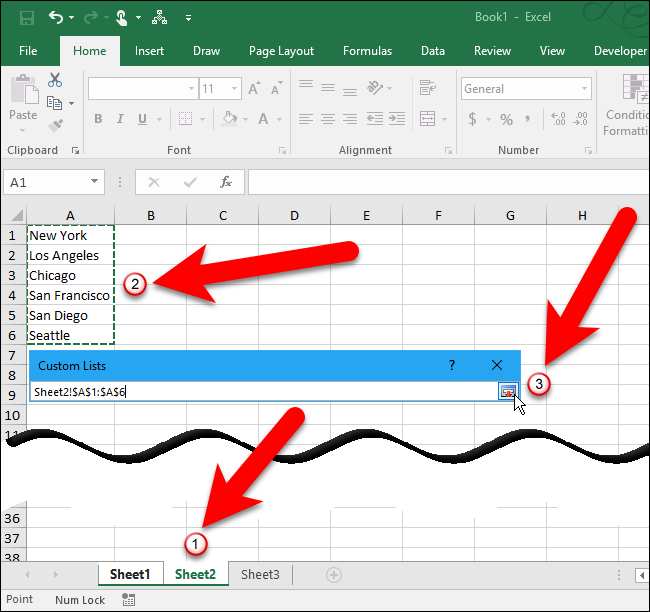
Task: Click the formula bar cancel X
Action: (x=154, y=182)
